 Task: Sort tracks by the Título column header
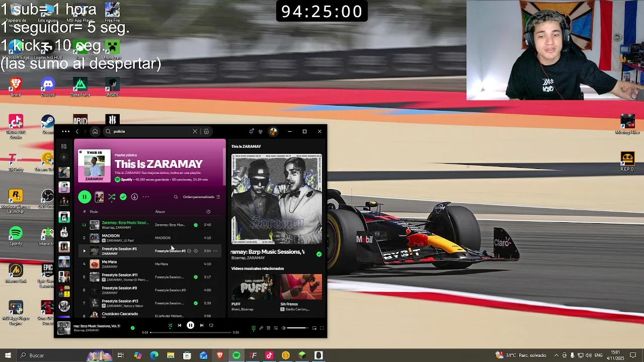pyautogui.click(x=94, y=212)
